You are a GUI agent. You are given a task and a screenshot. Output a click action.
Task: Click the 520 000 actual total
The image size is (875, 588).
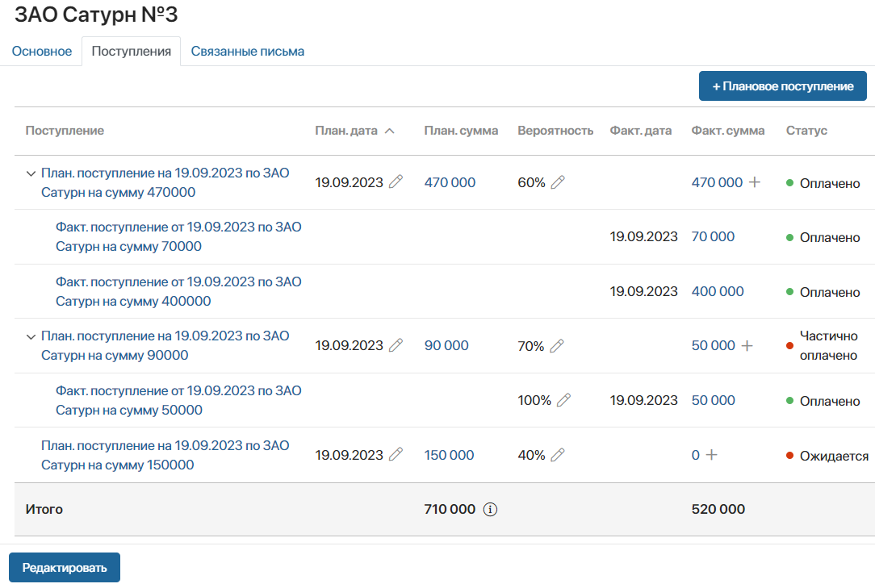718,509
